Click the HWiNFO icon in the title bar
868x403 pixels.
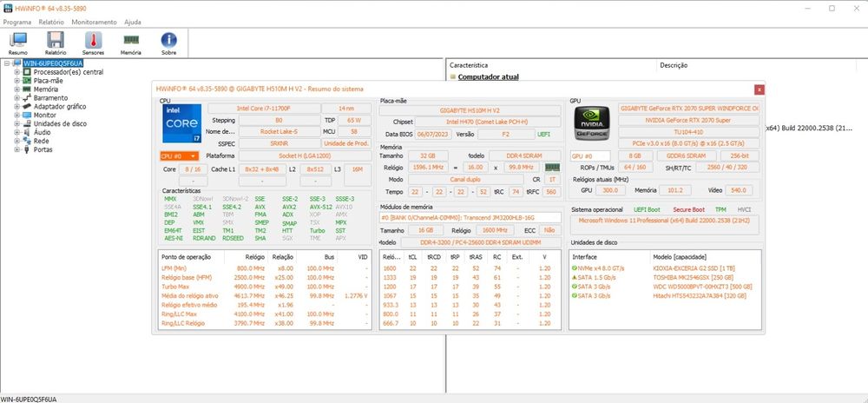click(7, 9)
